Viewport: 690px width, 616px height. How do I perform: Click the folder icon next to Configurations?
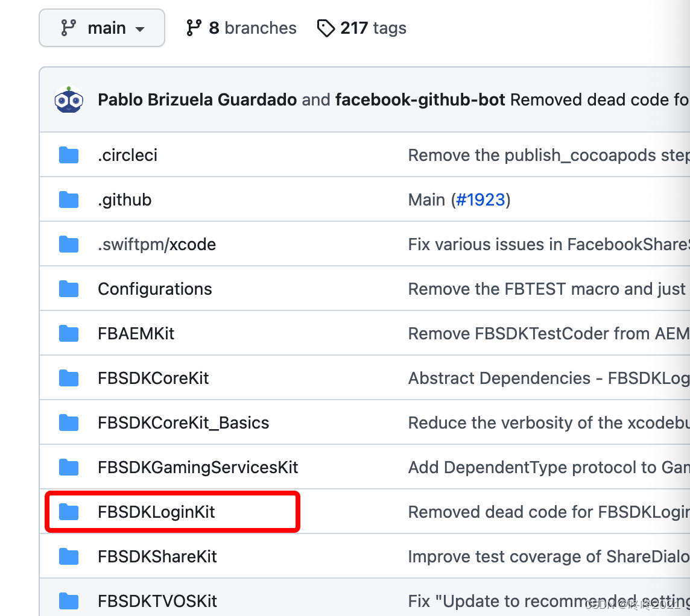[x=69, y=289]
